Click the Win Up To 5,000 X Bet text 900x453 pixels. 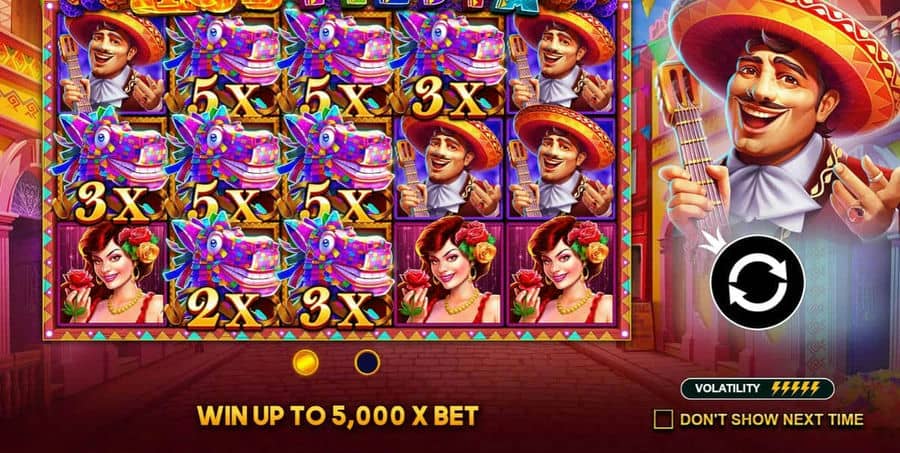pos(338,416)
